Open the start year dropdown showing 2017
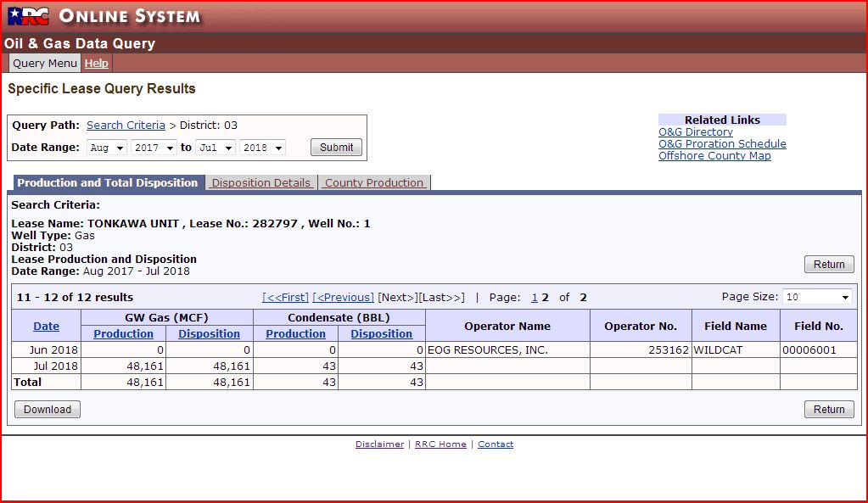 (x=154, y=148)
